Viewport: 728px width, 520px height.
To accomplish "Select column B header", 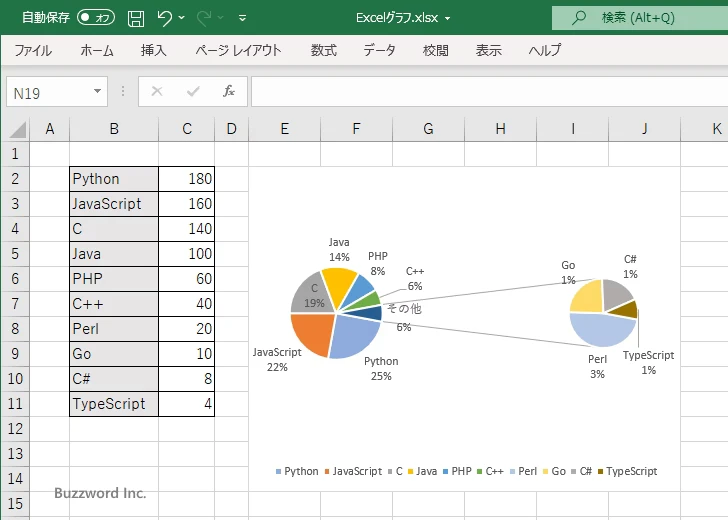I will pos(114,129).
